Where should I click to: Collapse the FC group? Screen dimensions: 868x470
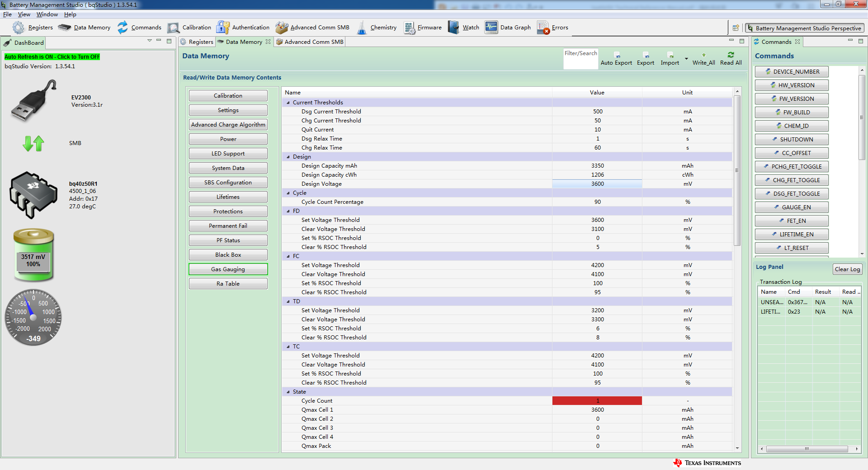click(x=288, y=256)
